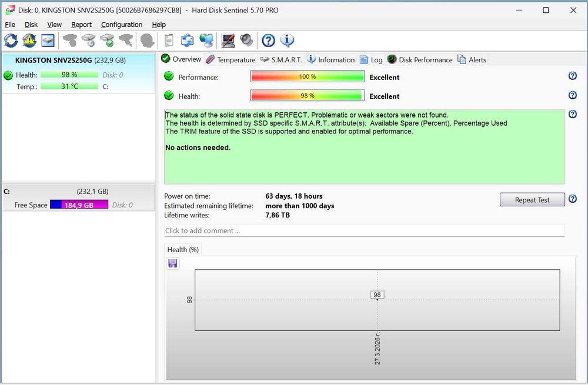The height and width of the screenshot is (385, 588).
Task: Open the hard disk drive toolbar icon
Action: click(x=48, y=41)
